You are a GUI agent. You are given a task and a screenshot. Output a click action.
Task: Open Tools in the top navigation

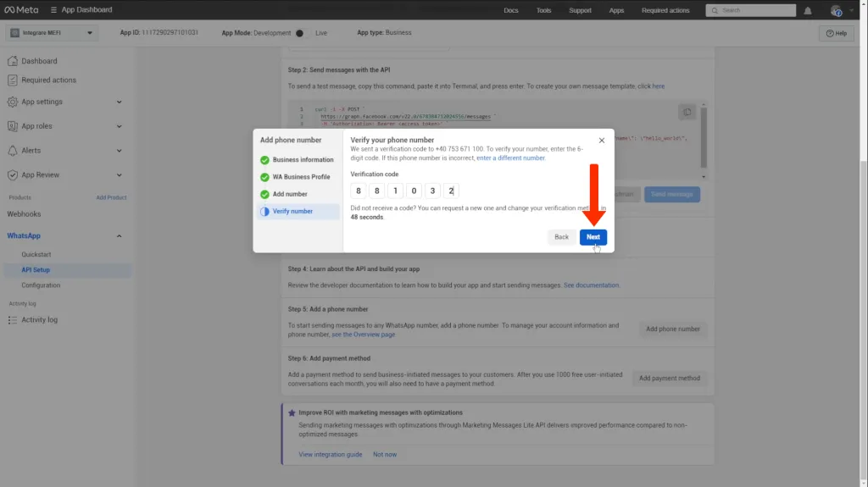point(543,10)
